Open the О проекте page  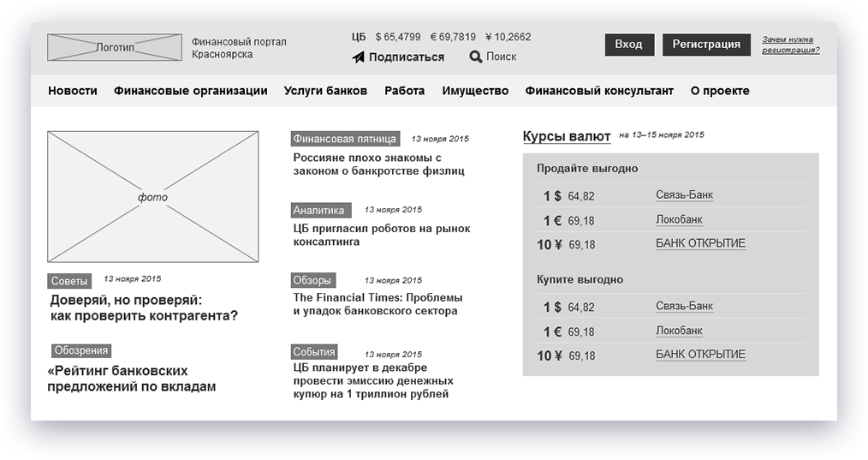pos(720,91)
